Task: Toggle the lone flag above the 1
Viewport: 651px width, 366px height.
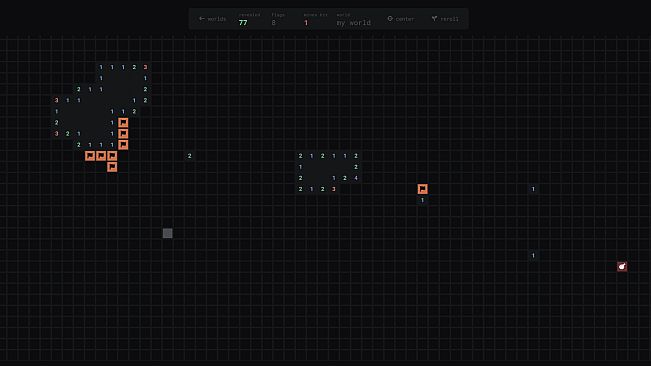Action: [422, 189]
